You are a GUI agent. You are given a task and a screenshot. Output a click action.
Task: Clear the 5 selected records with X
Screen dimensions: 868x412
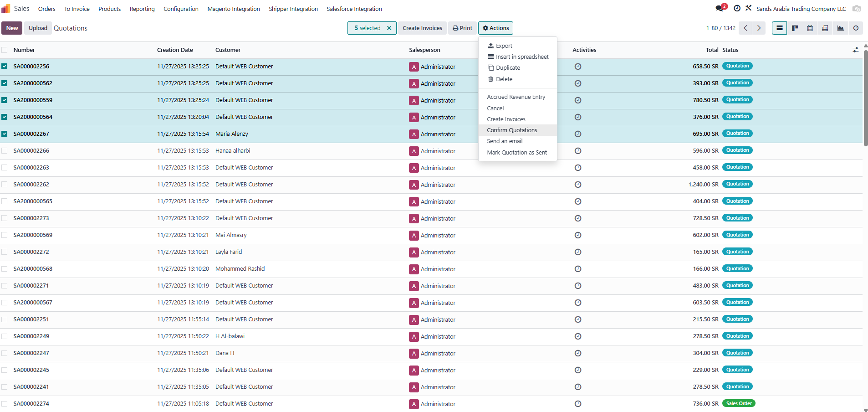[x=389, y=28]
